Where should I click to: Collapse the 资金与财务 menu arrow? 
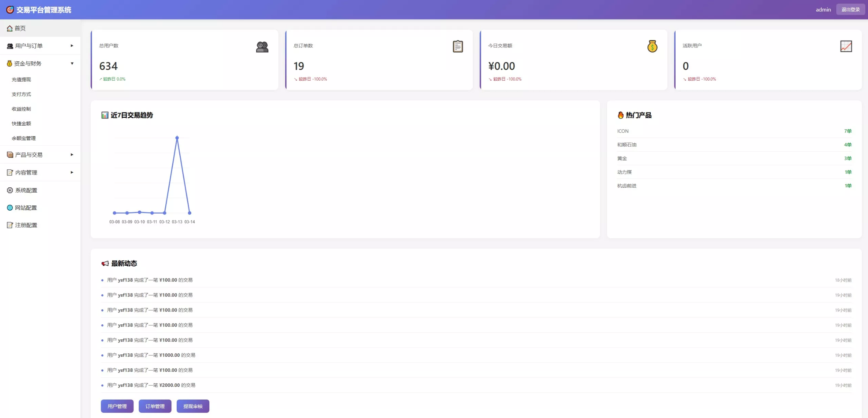(72, 64)
